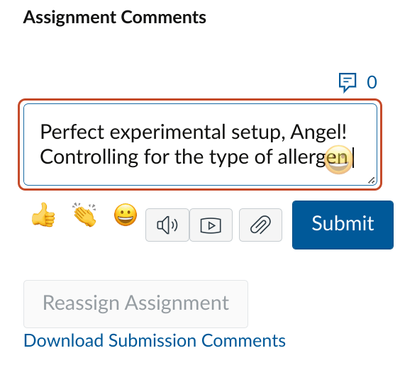This screenshot has width=400, height=372.
Task: Click the comment count number 0
Action: point(372,82)
